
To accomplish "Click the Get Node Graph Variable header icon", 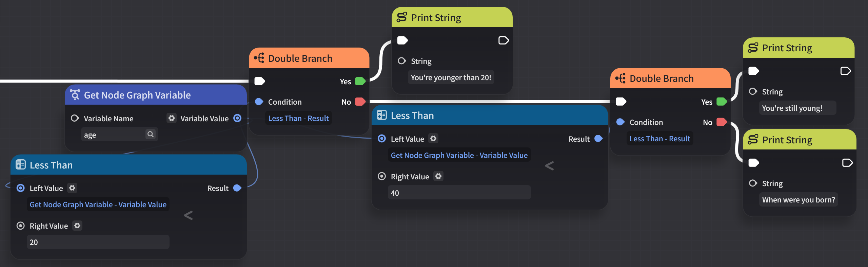I will click(75, 95).
